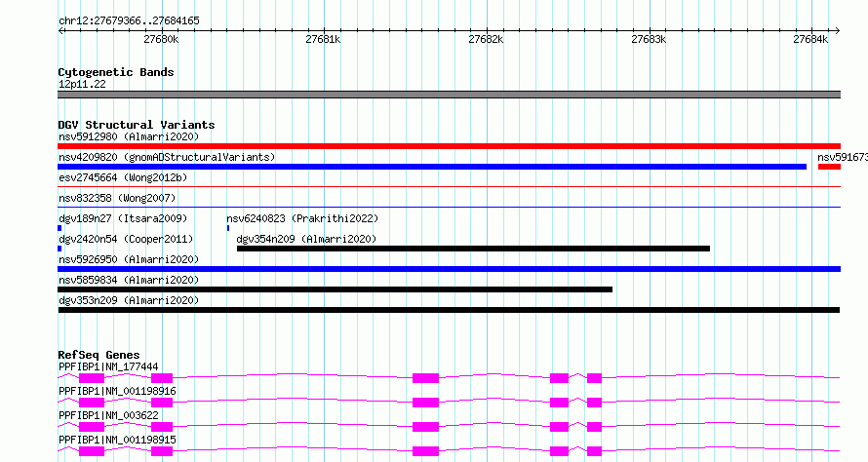The width and height of the screenshot is (868, 462).
Task: Select the DGV Structural Variants track title
Action: (137, 125)
